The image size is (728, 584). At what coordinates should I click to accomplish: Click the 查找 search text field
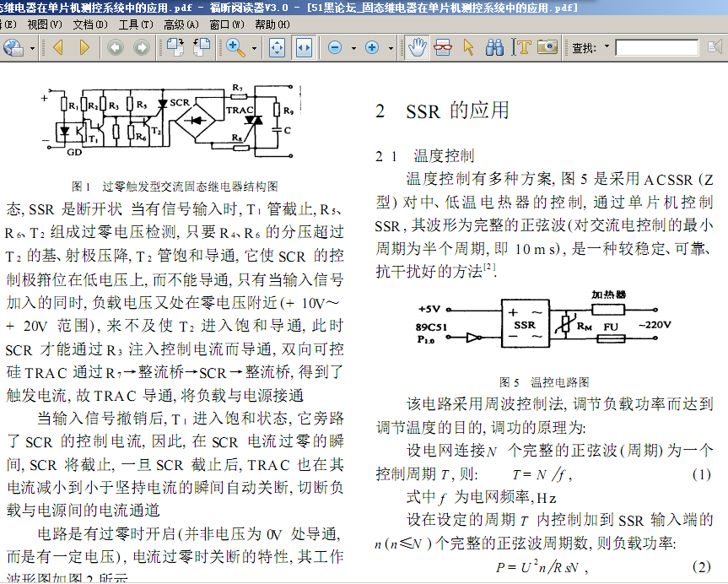(x=657, y=47)
